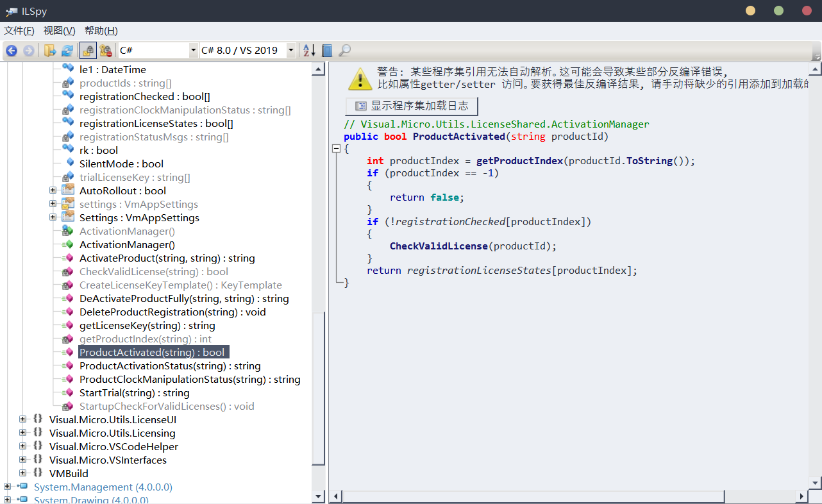Click the blue book toolbar icon
The image size is (822, 504).
point(326,50)
